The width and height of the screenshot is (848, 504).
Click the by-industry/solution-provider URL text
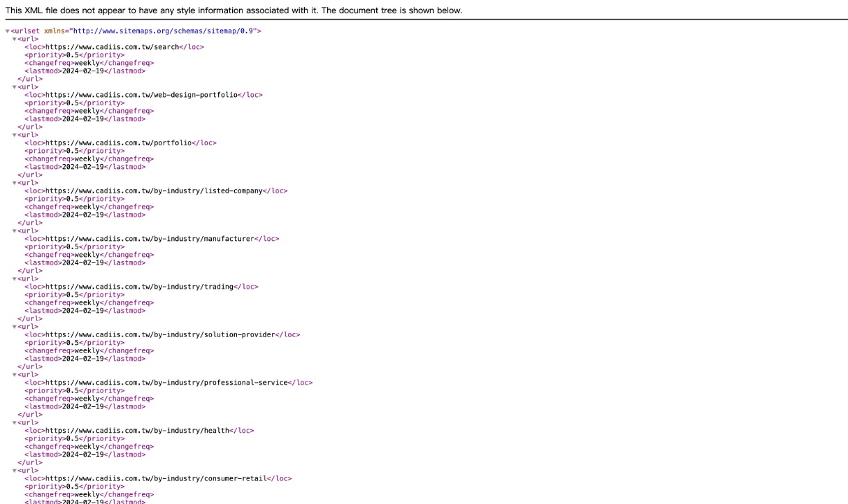pos(160,334)
